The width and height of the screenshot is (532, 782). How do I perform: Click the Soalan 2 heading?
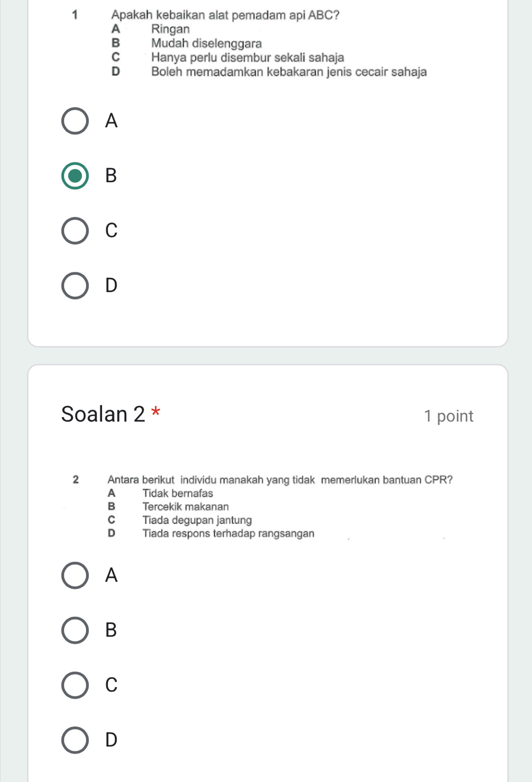point(103,414)
